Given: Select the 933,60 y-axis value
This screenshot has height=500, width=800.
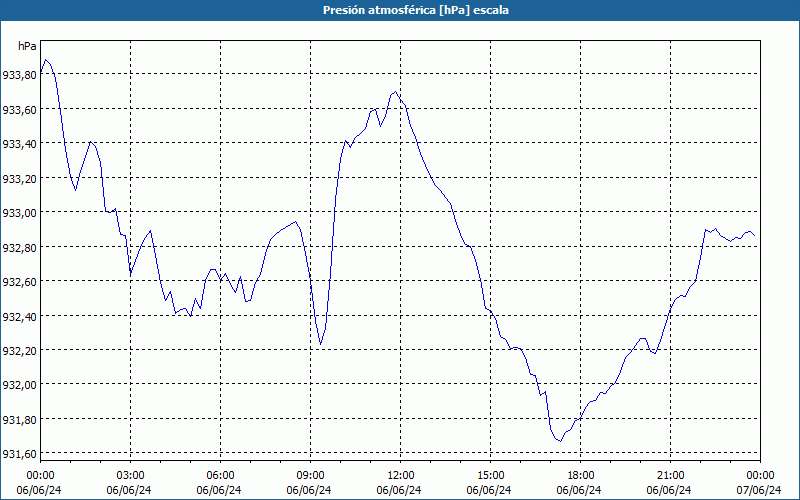Looking at the screenshot, I should coord(19,110).
